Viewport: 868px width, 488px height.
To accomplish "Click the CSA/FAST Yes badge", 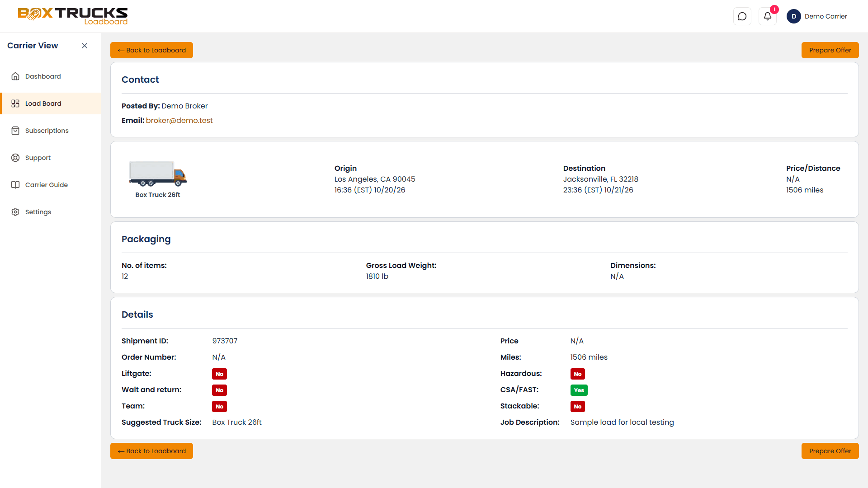I will [579, 390].
